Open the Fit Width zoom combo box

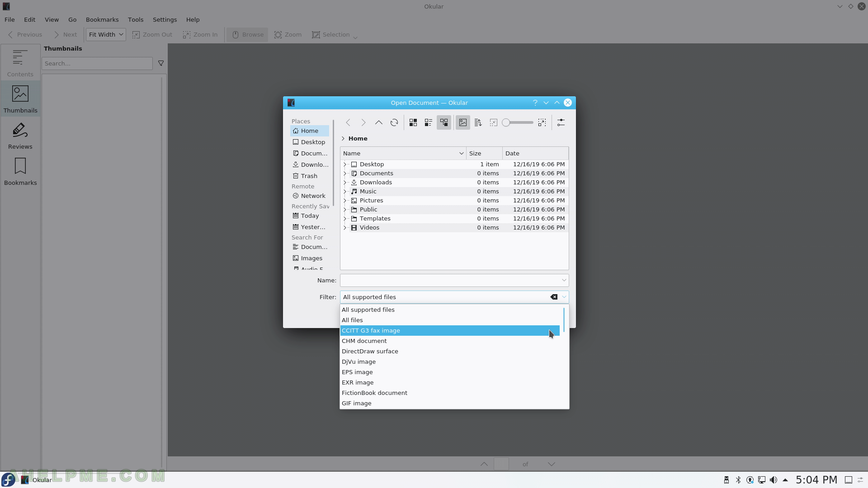click(106, 34)
